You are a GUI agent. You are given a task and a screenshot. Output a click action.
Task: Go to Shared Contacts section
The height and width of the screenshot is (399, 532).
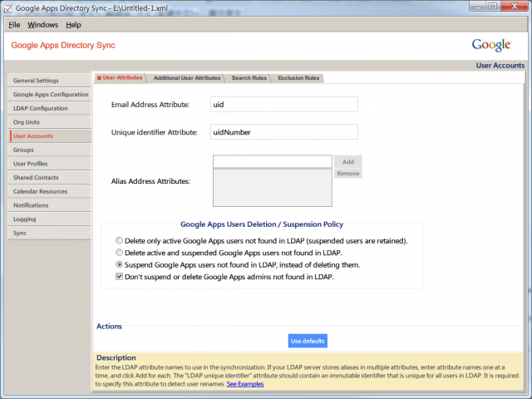[50, 177]
